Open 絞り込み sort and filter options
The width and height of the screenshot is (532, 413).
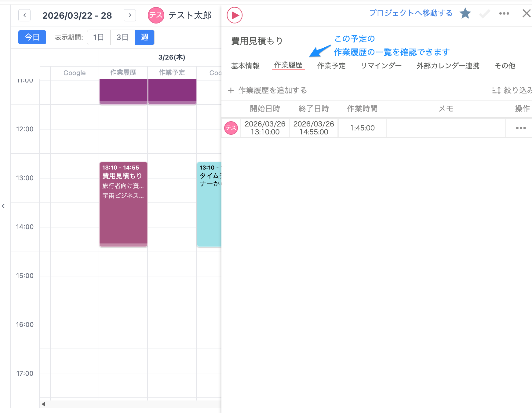pos(517,90)
